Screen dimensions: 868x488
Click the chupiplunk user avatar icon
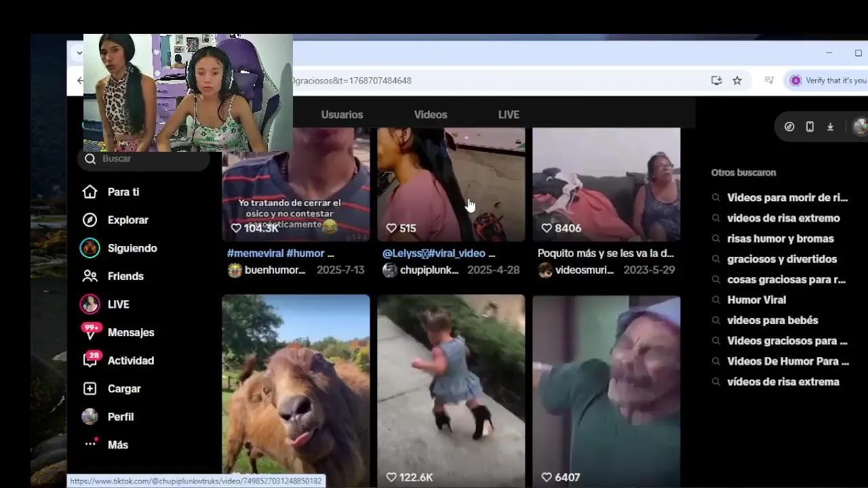coord(390,270)
